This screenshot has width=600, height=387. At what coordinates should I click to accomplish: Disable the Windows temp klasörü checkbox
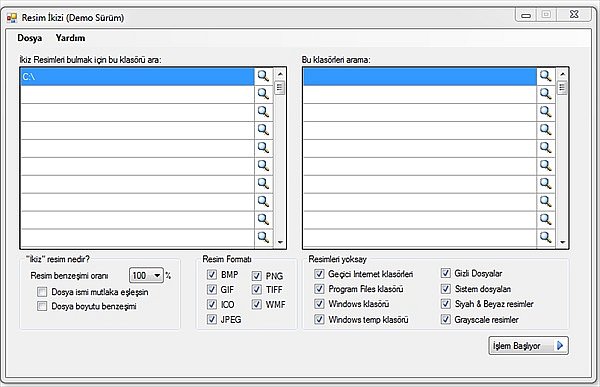click(319, 319)
